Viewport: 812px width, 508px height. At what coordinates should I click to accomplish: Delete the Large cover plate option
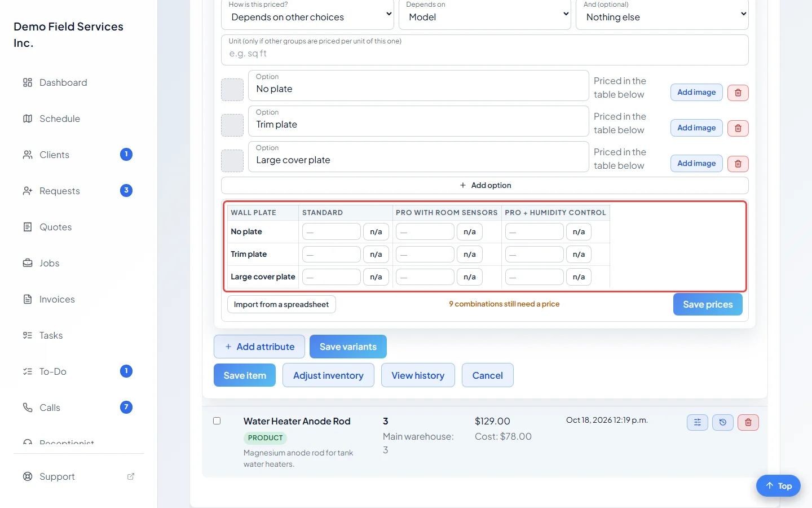[738, 164]
